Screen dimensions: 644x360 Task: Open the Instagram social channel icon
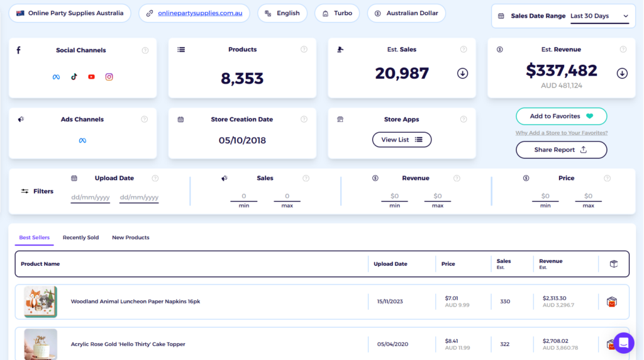(109, 77)
